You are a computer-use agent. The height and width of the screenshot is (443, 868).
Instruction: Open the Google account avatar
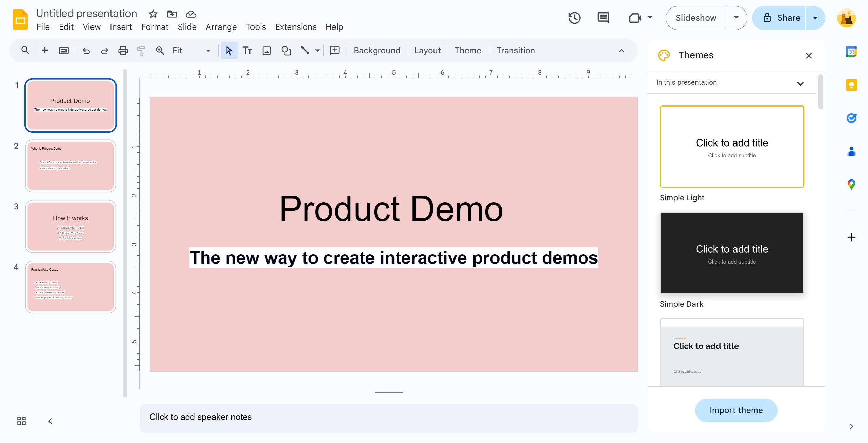846,18
